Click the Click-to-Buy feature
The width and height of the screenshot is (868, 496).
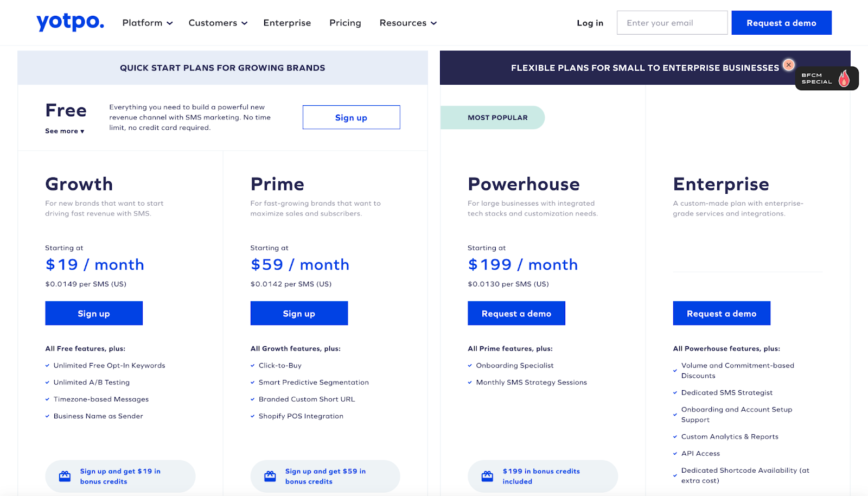(280, 365)
